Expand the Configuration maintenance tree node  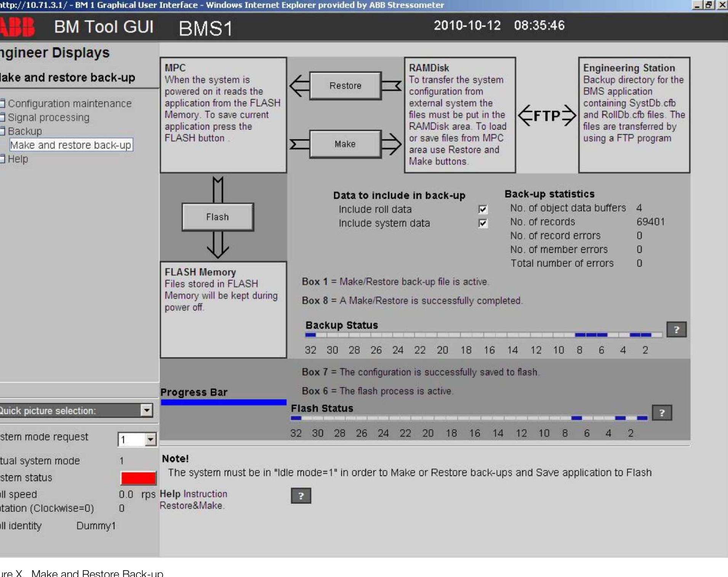pos(2,104)
